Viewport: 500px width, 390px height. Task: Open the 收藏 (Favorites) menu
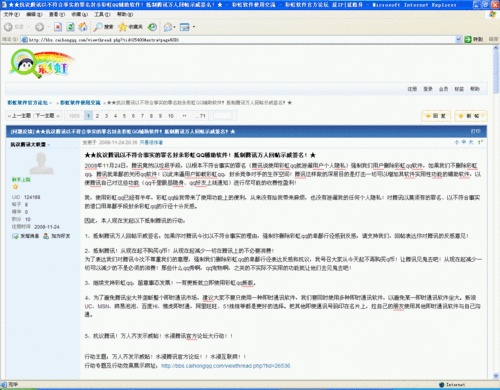click(x=80, y=14)
